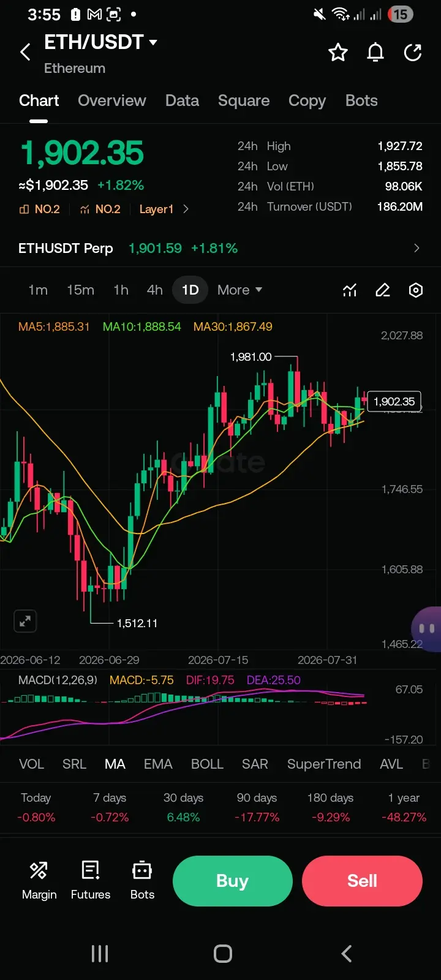Viewport: 441px width, 980px height.
Task: Tap the large 1,902.35 price
Action: click(x=82, y=153)
